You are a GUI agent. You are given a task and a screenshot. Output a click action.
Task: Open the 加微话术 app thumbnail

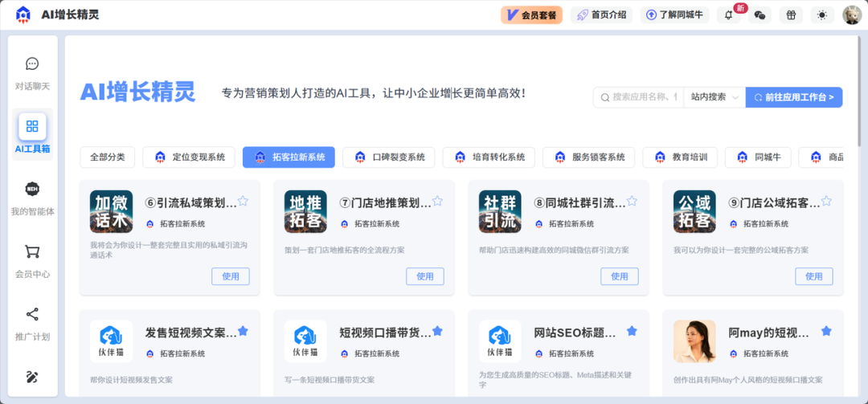[111, 211]
